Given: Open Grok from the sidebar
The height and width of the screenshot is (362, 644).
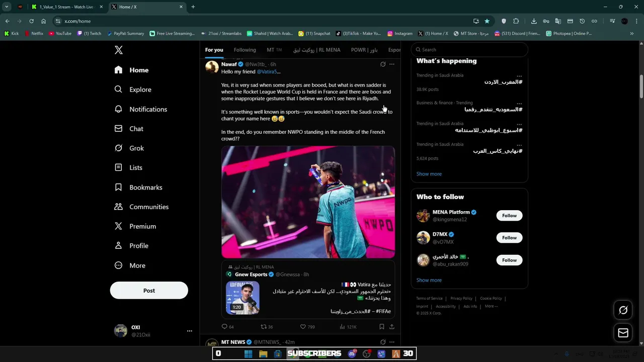Looking at the screenshot, I should coord(130,148).
